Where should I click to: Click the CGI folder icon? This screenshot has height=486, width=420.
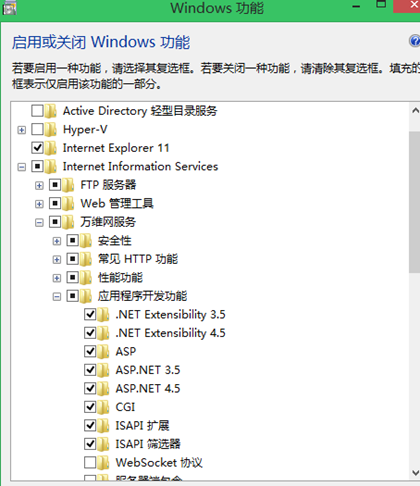(x=103, y=407)
